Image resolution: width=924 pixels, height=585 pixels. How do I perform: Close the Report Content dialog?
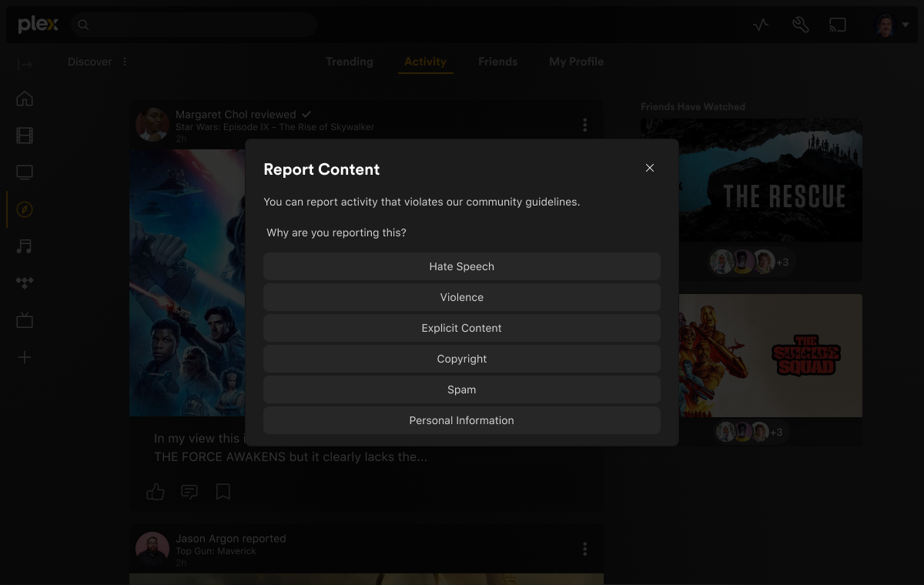[x=650, y=168]
